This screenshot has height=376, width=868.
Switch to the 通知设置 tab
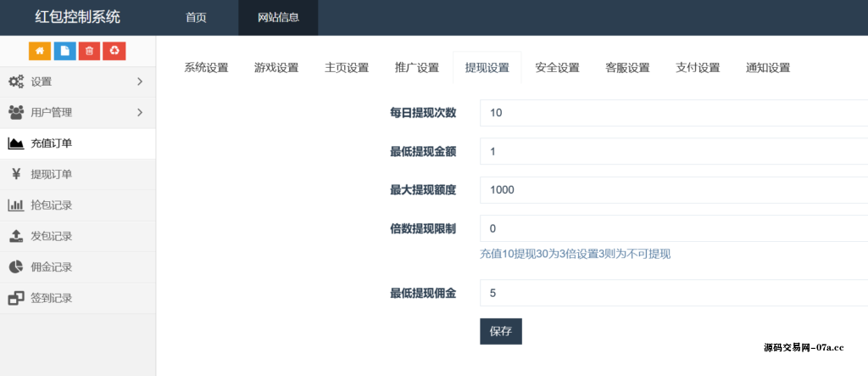pyautogui.click(x=768, y=68)
